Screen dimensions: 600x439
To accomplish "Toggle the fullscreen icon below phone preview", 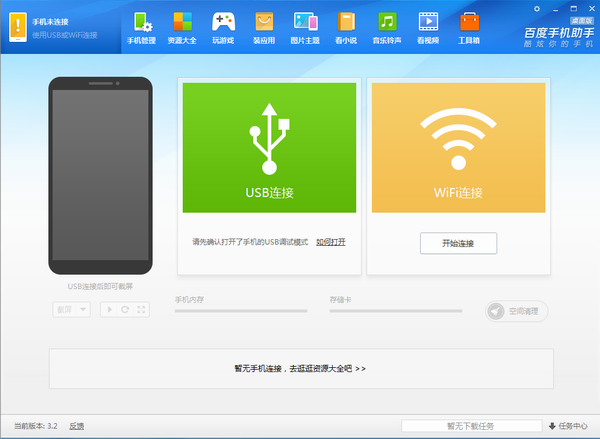I will (x=141, y=309).
